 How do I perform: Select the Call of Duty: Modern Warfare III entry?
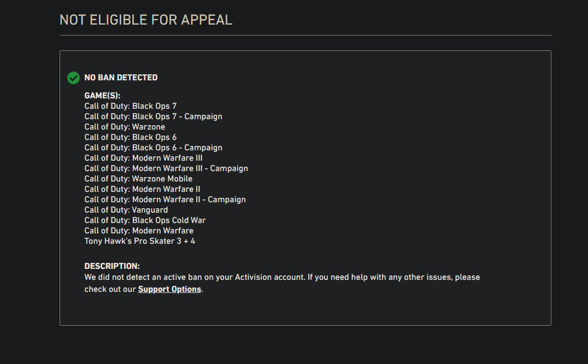[143, 158]
